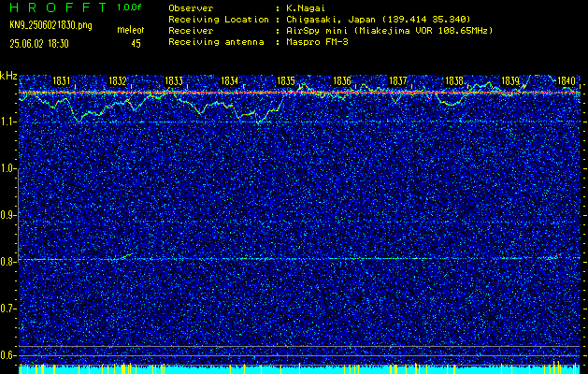Click the 1837 time marker
The image size is (588, 374).
[398, 80]
